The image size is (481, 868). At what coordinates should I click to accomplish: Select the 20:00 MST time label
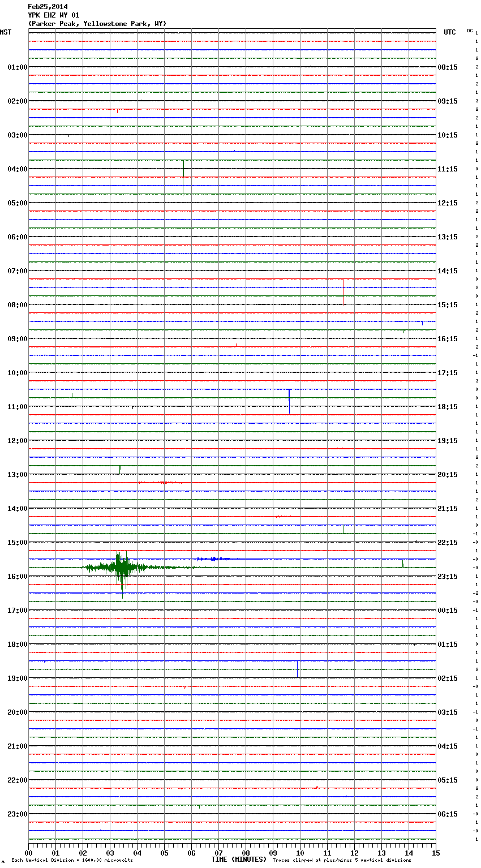point(18,712)
